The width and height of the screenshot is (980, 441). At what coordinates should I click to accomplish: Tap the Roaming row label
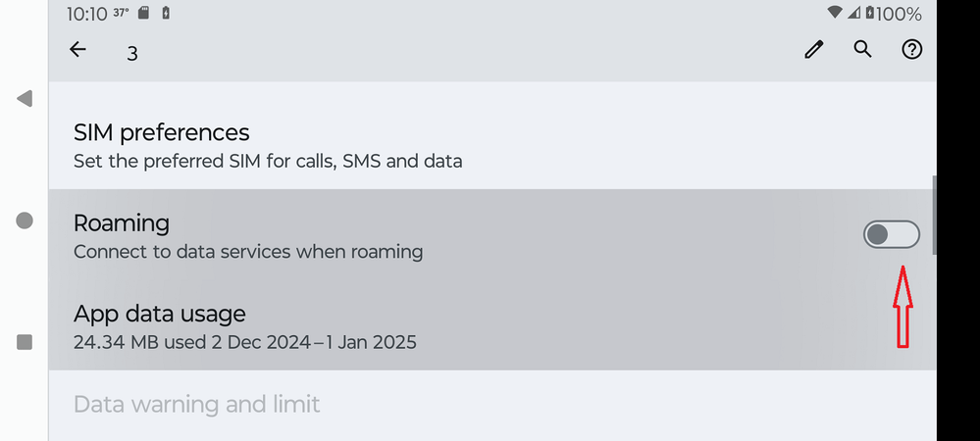[122, 223]
